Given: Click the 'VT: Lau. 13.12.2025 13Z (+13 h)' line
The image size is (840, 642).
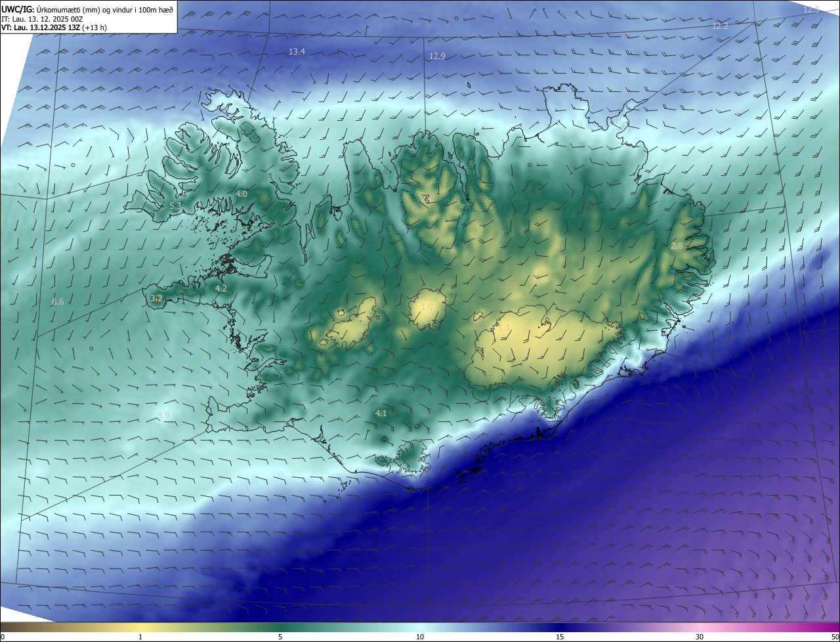Looking at the screenshot, I should pos(54,28).
